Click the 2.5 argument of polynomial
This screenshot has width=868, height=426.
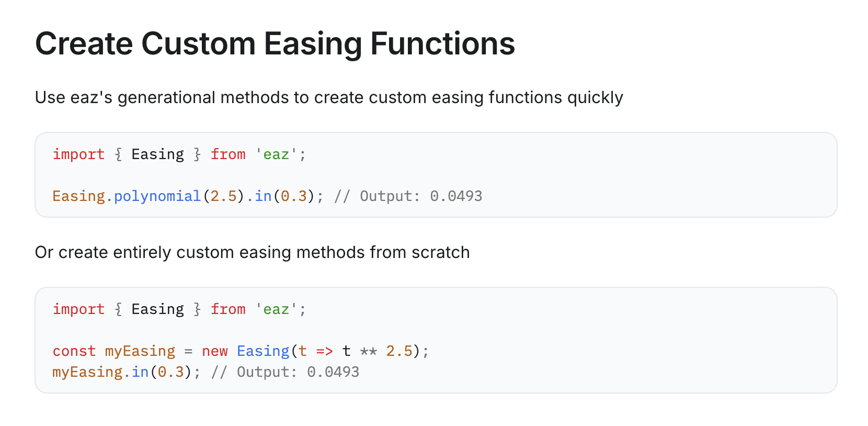(223, 196)
